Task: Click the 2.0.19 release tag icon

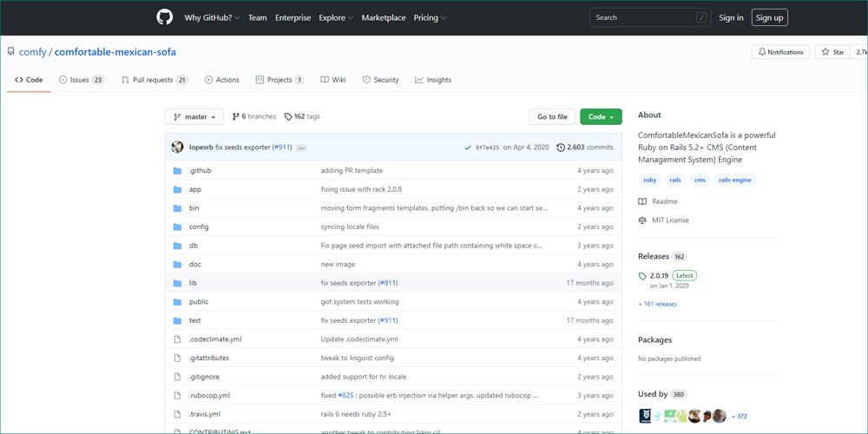Action: pyautogui.click(x=642, y=276)
